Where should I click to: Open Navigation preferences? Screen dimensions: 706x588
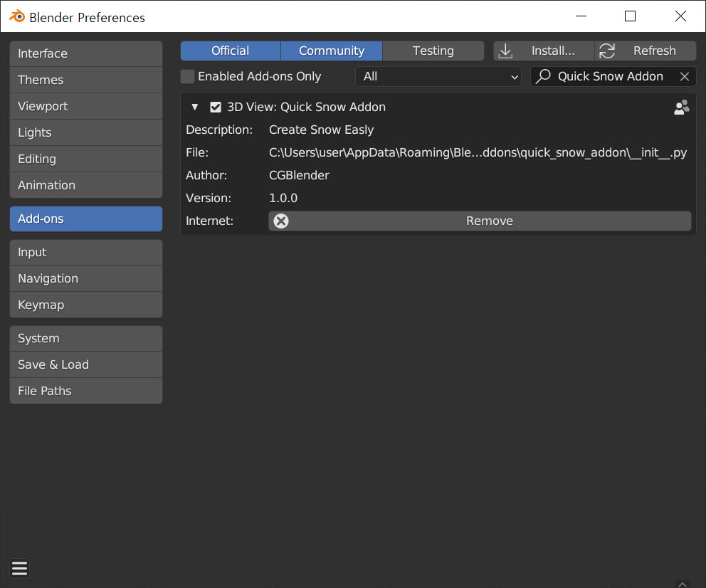86,278
